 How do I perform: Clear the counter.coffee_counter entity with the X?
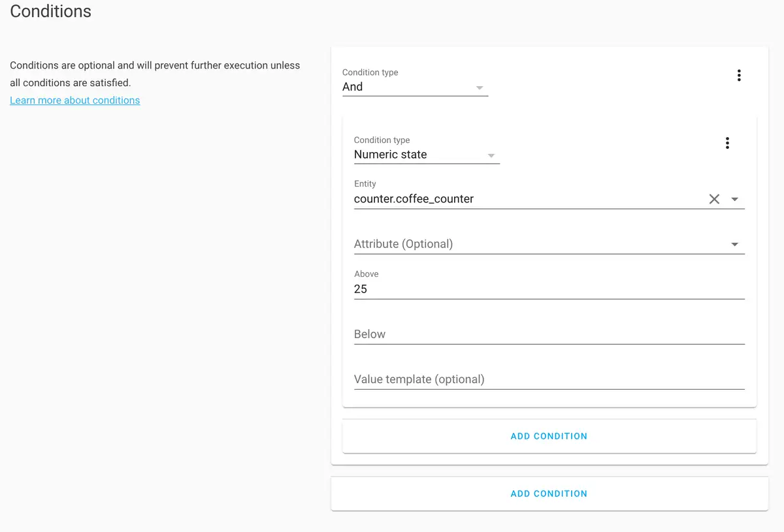pos(714,199)
